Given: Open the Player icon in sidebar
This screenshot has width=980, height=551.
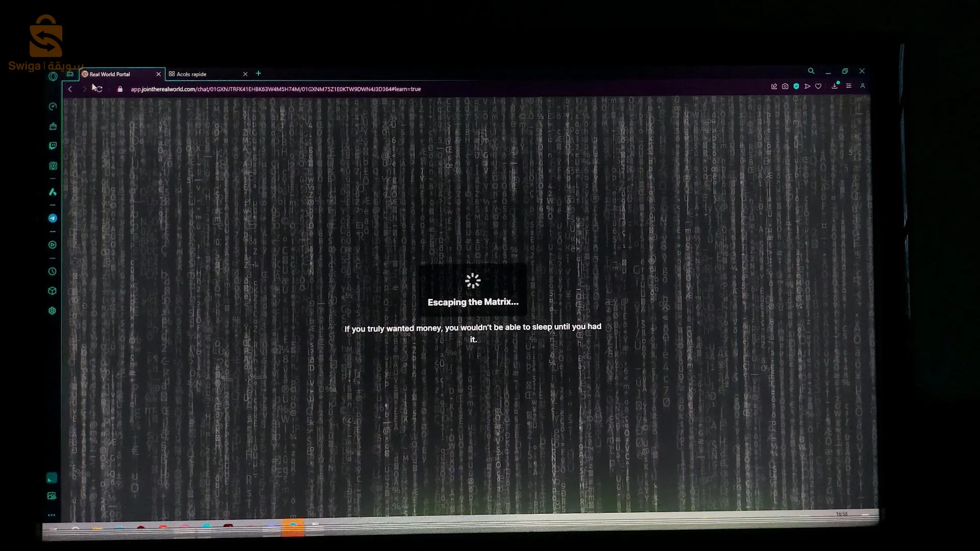Looking at the screenshot, I should coord(53,245).
